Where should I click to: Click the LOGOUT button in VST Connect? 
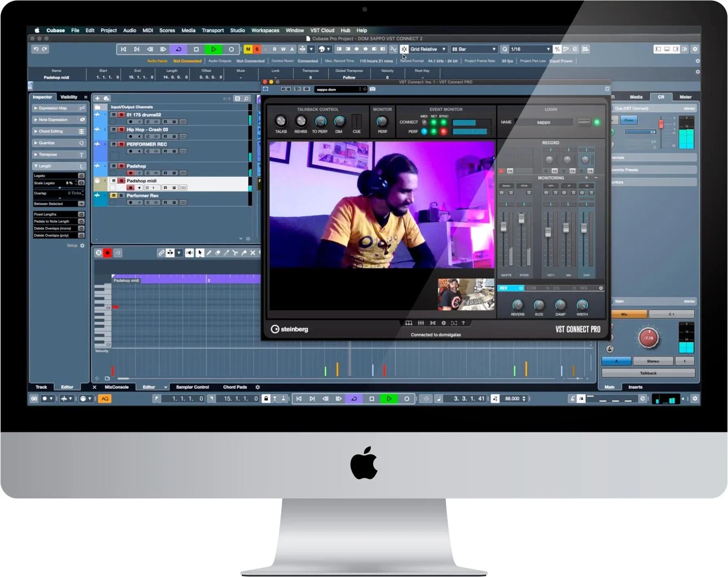click(x=584, y=122)
